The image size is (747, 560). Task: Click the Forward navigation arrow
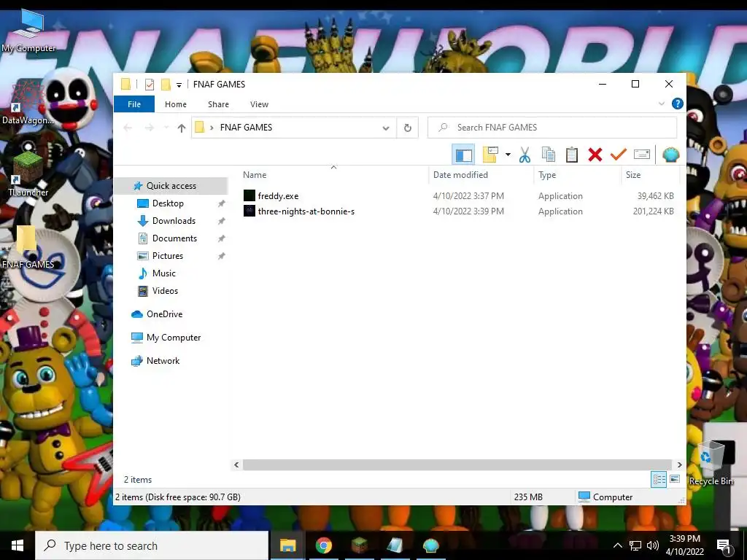coord(149,128)
